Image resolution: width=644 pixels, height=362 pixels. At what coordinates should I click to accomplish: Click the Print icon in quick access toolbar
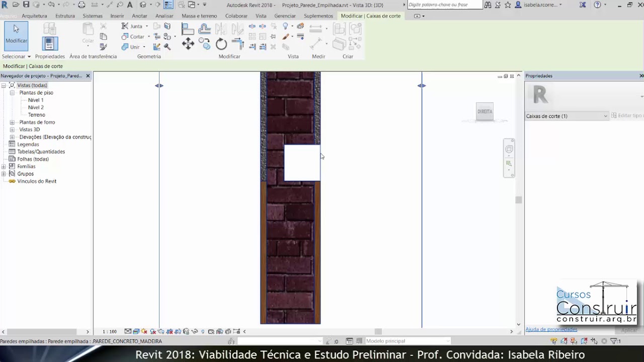(x=82, y=5)
